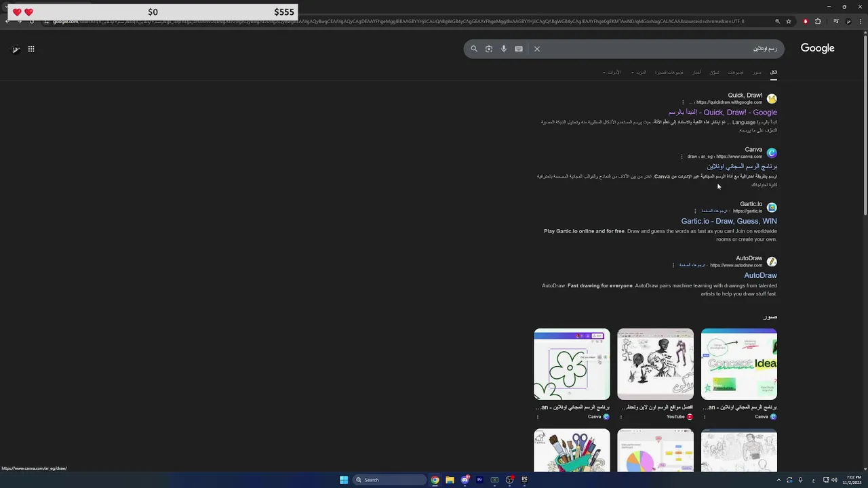868x488 pixels.
Task: Click the https://www.autodraw.com URL text
Action: click(x=736, y=265)
